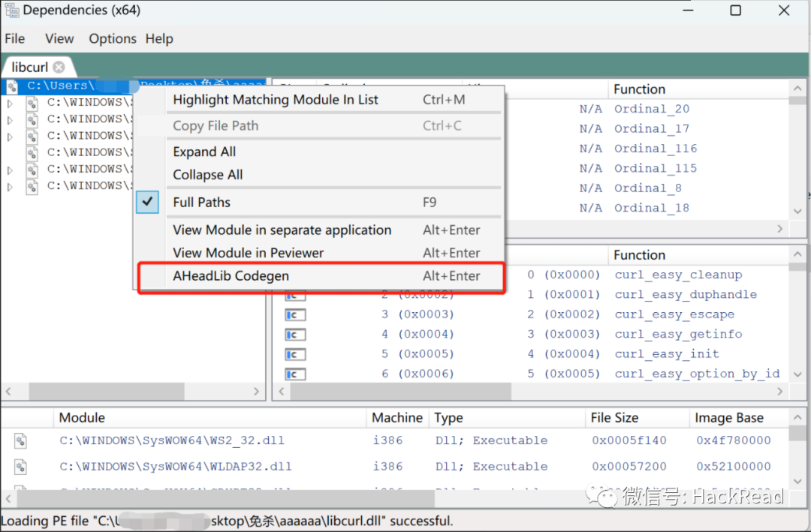Click the C export icon beside curl_easy_escape
This screenshot has height=532, width=811.
tap(295, 315)
